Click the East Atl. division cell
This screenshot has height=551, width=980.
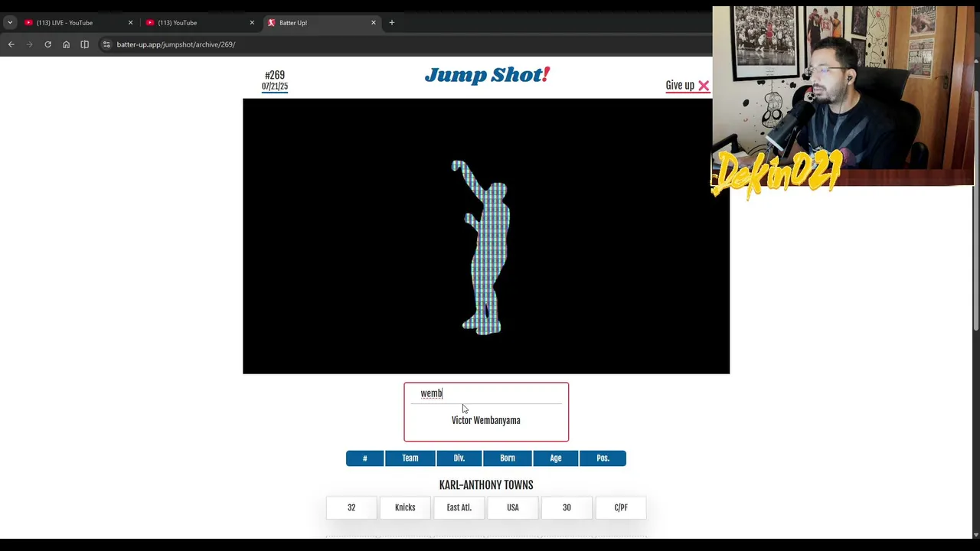(459, 507)
